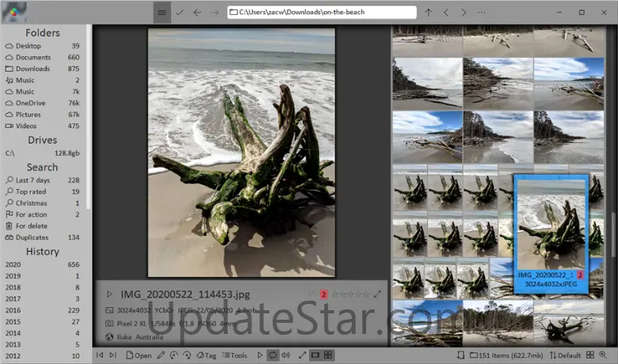Open the Default sort order dropdown
Image resolution: width=618 pixels, height=364 pixels.
coord(565,355)
